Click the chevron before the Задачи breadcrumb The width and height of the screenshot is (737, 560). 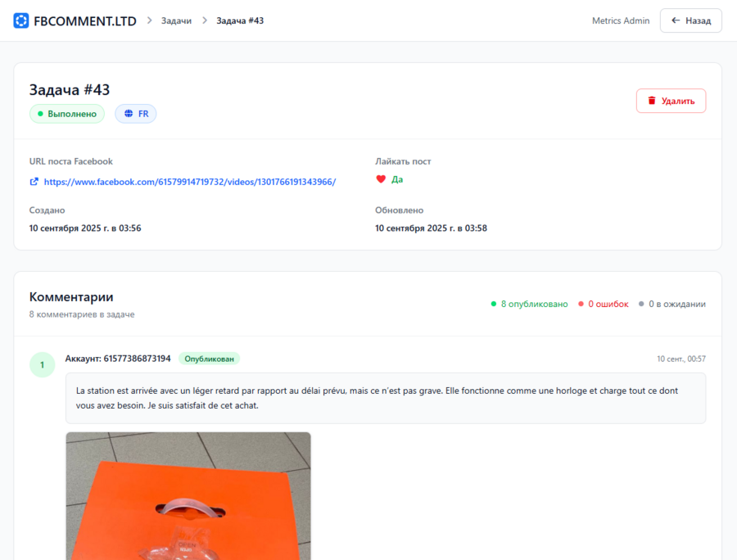(x=150, y=20)
